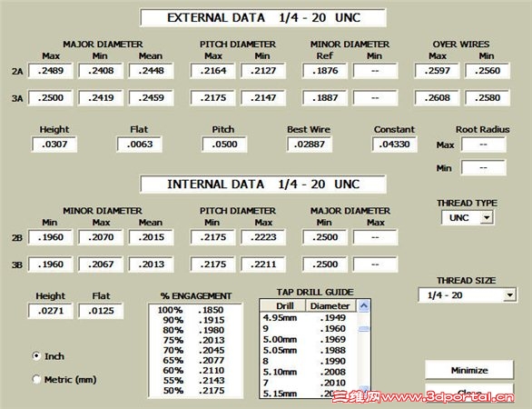Screen dimensions: 532x409
Task: Open the Thread Type UNC dropdown
Action: (487, 218)
